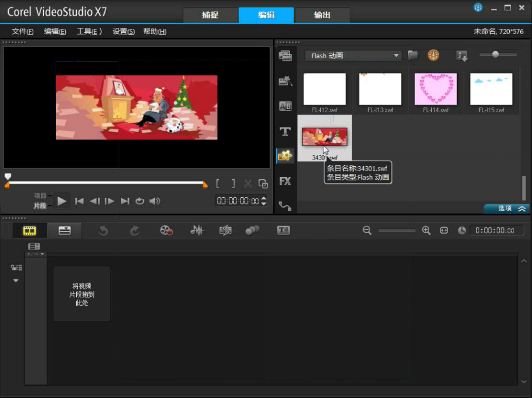Viewport: 532px width, 398px height.
Task: Click the round orange gallery button
Action: pos(433,55)
